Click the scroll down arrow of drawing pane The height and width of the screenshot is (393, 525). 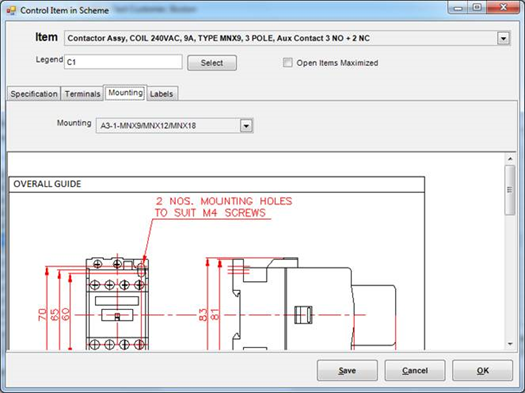click(510, 344)
